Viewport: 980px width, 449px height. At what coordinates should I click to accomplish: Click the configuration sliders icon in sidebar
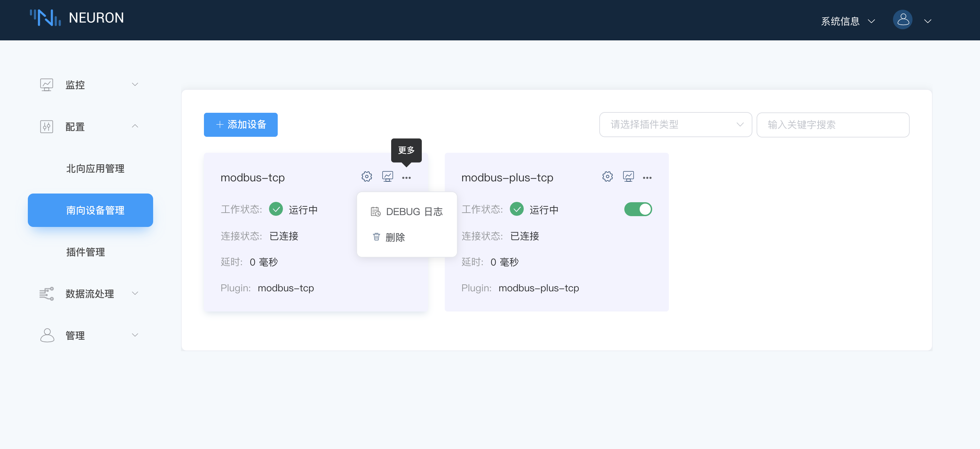[x=46, y=126]
